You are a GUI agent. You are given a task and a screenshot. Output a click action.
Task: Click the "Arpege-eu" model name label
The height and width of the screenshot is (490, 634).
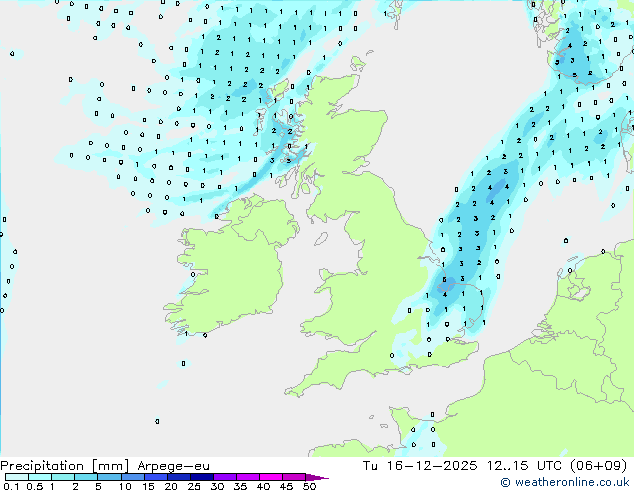(x=173, y=466)
